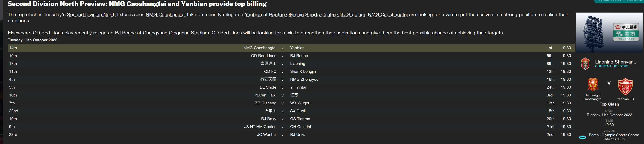Open NMG Zhongyou team in fixtures
Viewport: 644px width, 144px height.
point(304,79)
